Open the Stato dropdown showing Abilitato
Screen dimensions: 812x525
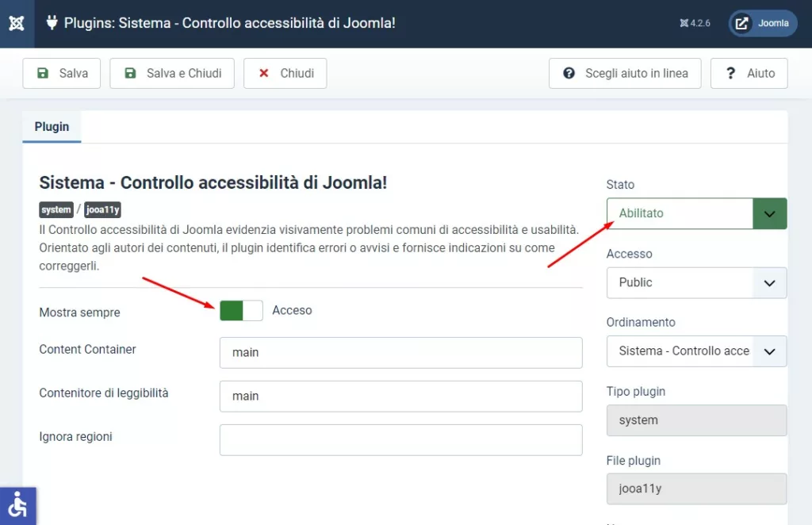[x=696, y=213]
